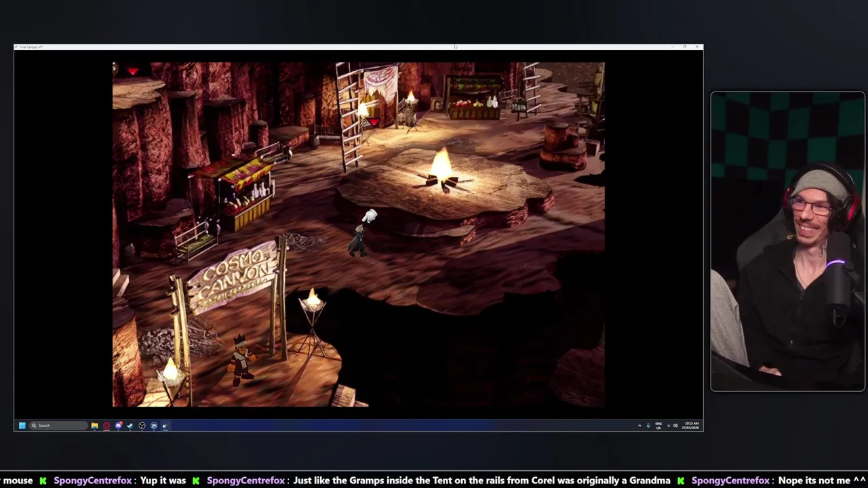Open Steam from the taskbar
The image size is (868, 488).
130,426
